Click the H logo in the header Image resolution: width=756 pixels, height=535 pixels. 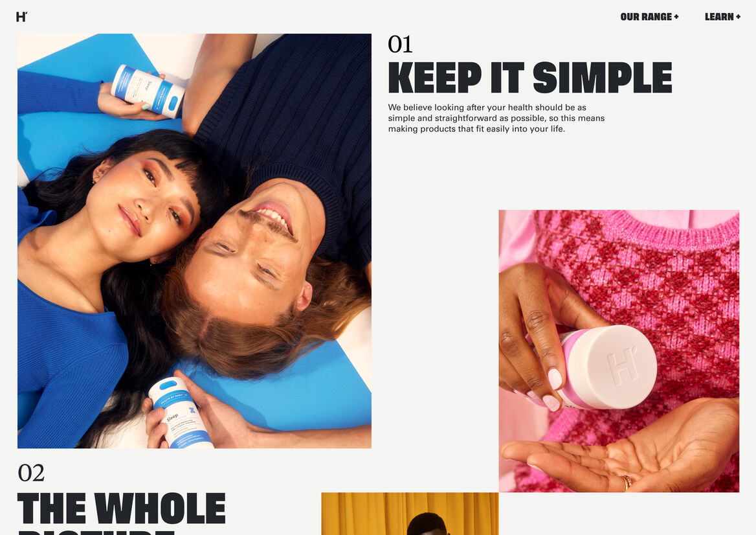(x=22, y=16)
